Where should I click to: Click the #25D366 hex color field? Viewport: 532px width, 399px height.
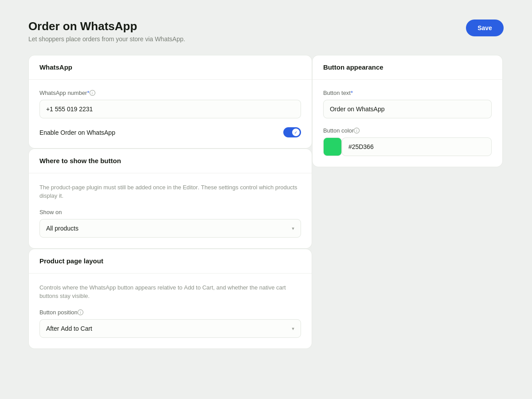(x=417, y=147)
